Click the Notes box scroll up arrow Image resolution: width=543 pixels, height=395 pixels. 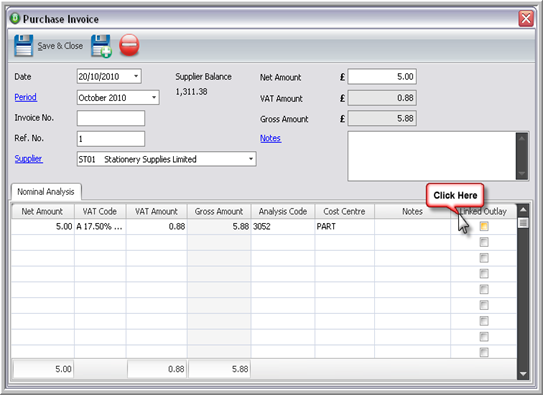pyautogui.click(x=522, y=138)
